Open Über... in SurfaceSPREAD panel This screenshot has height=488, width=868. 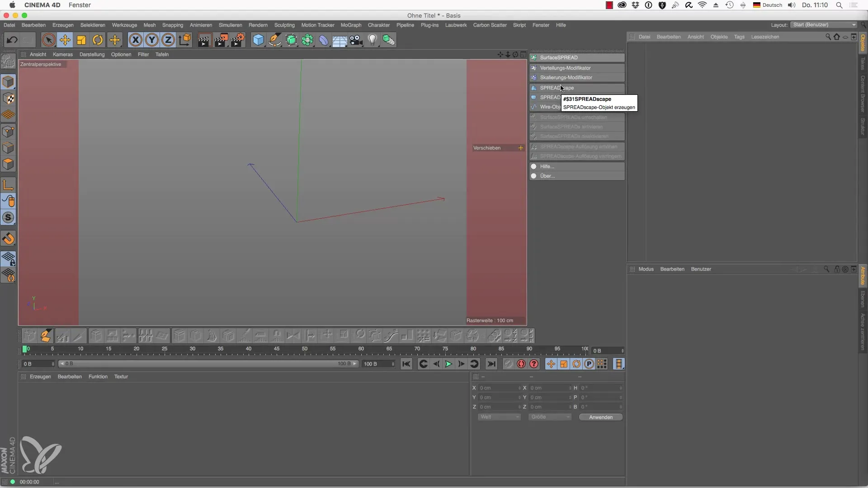click(x=577, y=176)
